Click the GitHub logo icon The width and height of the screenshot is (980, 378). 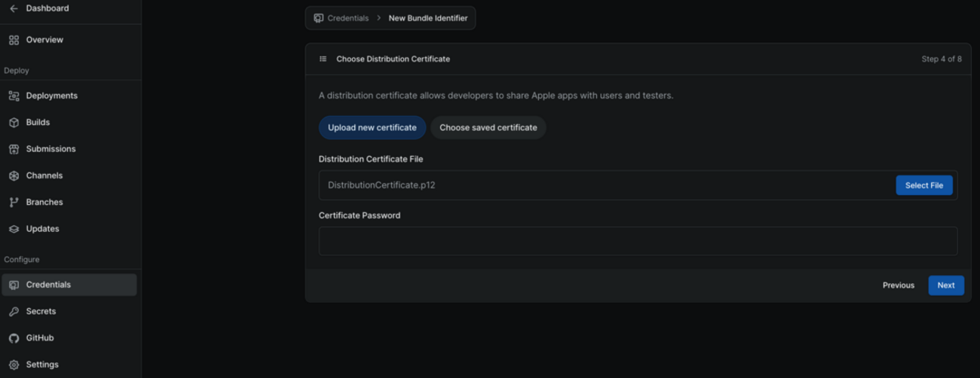[14, 338]
